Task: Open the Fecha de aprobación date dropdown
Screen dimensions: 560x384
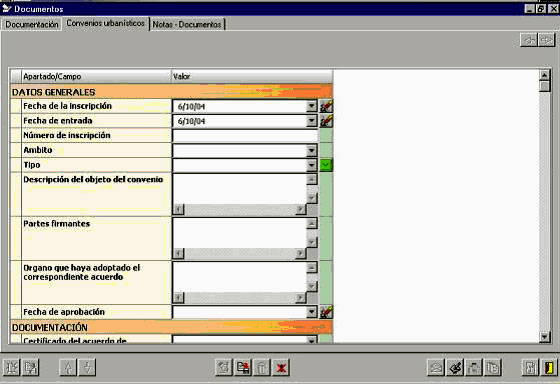Action: click(311, 312)
